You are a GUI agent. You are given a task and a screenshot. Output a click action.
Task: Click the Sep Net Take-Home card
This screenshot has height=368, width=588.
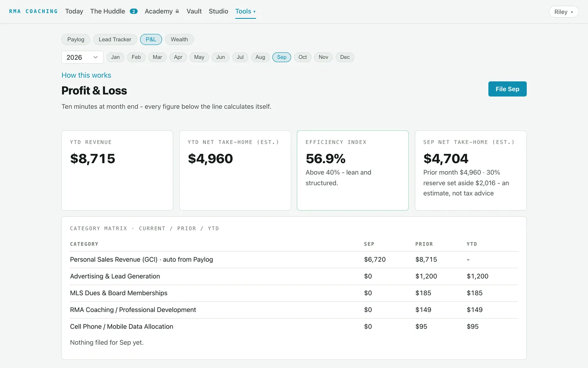(471, 171)
